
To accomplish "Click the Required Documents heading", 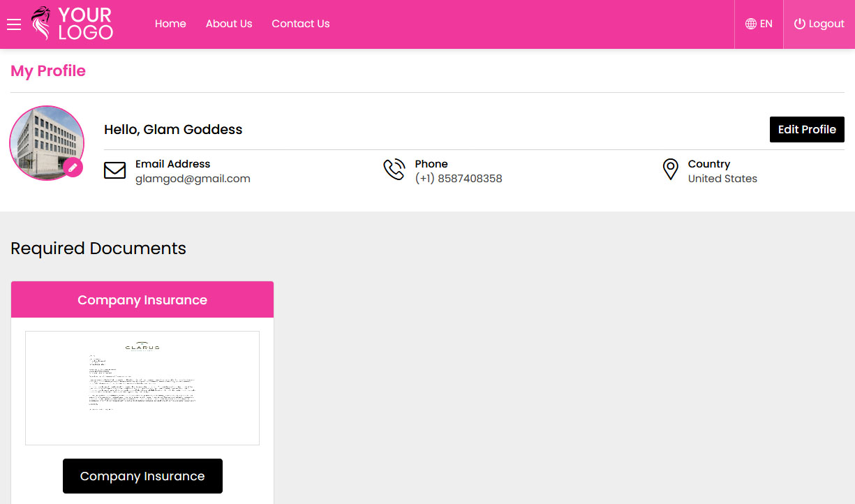I will coord(98,249).
